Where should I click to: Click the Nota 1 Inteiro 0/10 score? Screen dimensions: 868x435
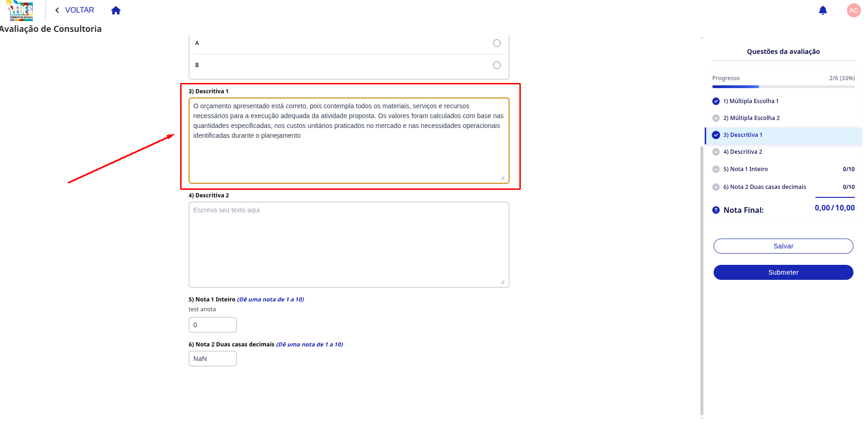click(x=848, y=169)
